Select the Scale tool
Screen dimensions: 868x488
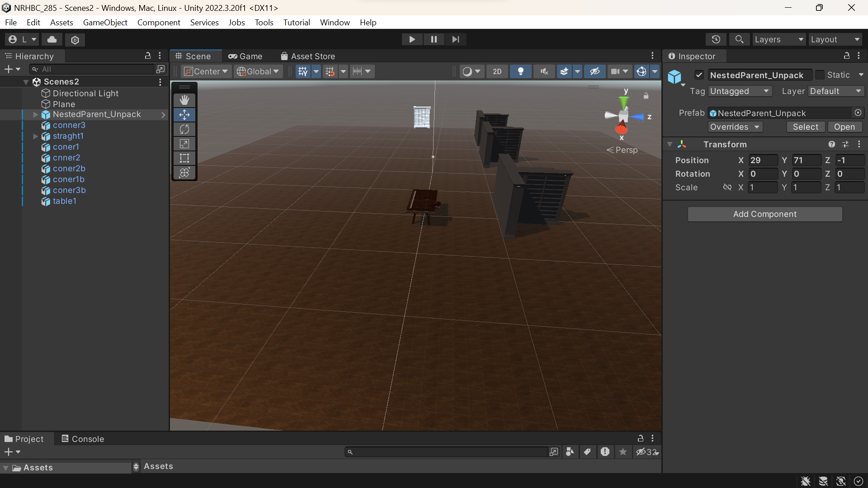click(x=184, y=144)
